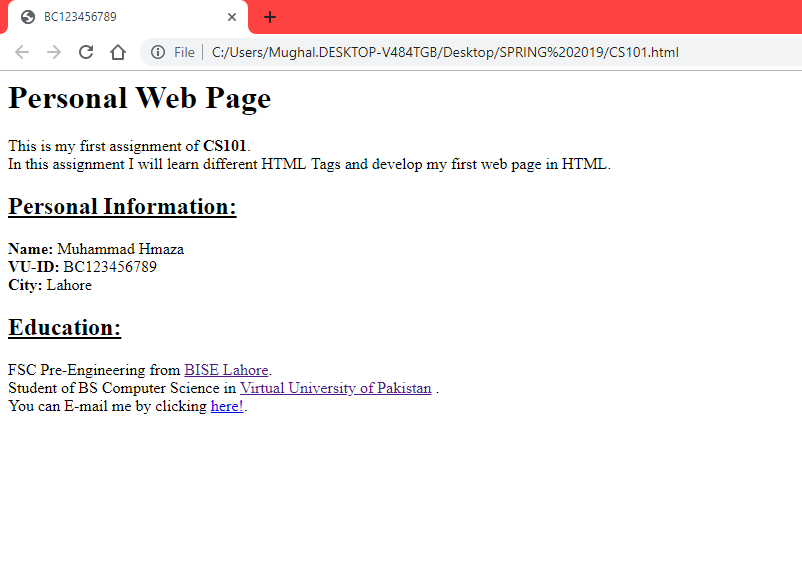View site information icon next to File
This screenshot has height=563, width=802.
pyautogui.click(x=158, y=52)
